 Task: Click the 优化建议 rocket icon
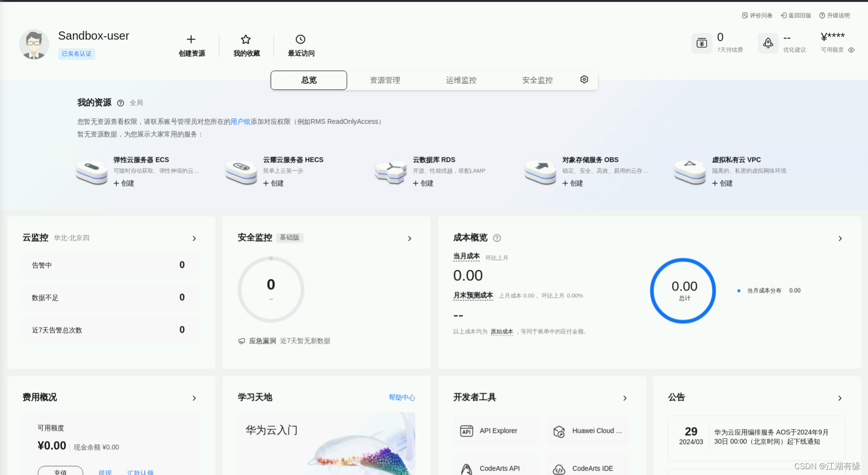768,43
